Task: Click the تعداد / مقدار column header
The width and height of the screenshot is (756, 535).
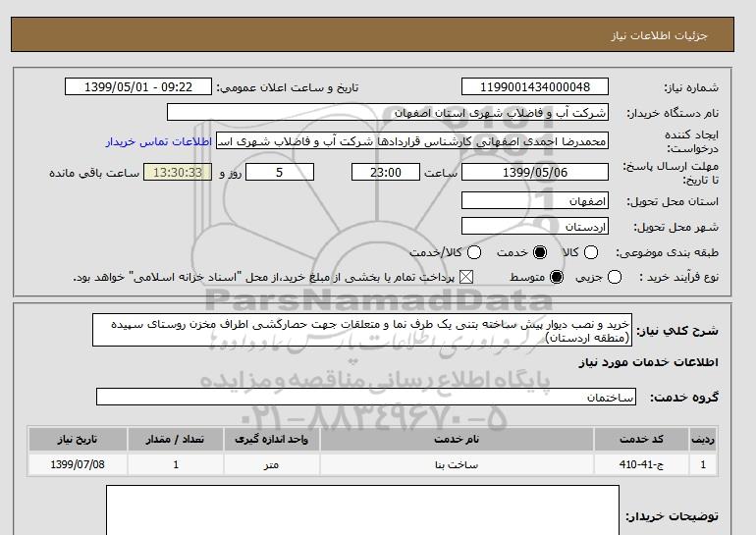Action: (x=176, y=439)
